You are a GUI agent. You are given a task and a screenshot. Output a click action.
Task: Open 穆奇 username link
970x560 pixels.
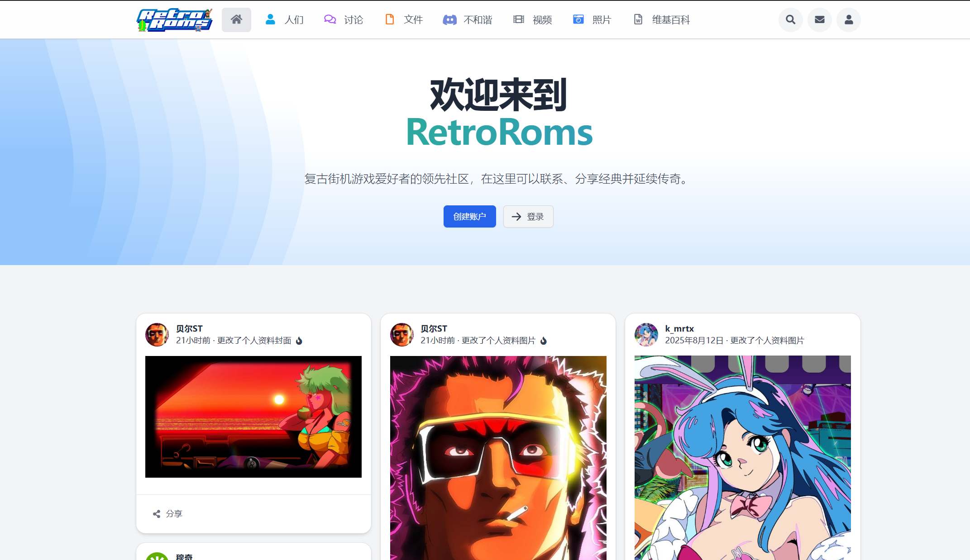pos(184,557)
